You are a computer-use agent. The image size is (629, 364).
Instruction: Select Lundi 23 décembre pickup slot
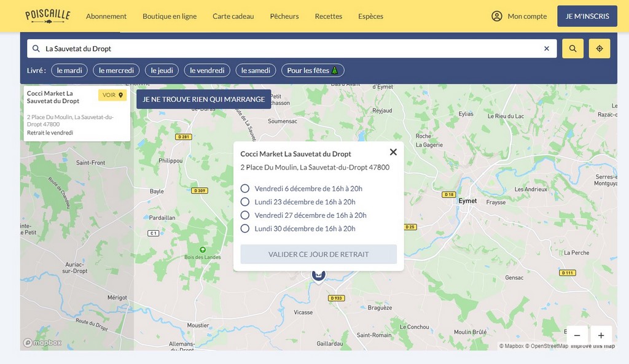point(245,202)
